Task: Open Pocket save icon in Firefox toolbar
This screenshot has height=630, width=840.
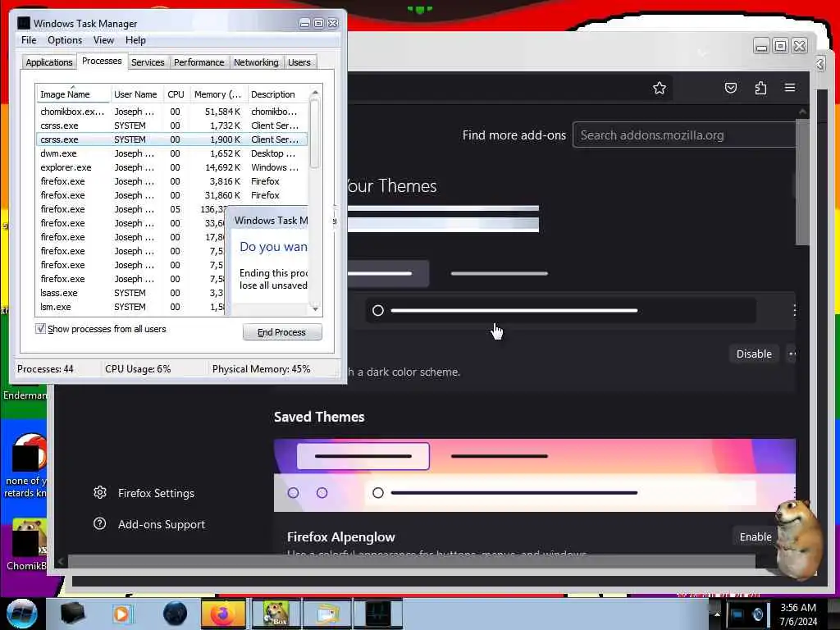Action: click(x=731, y=88)
